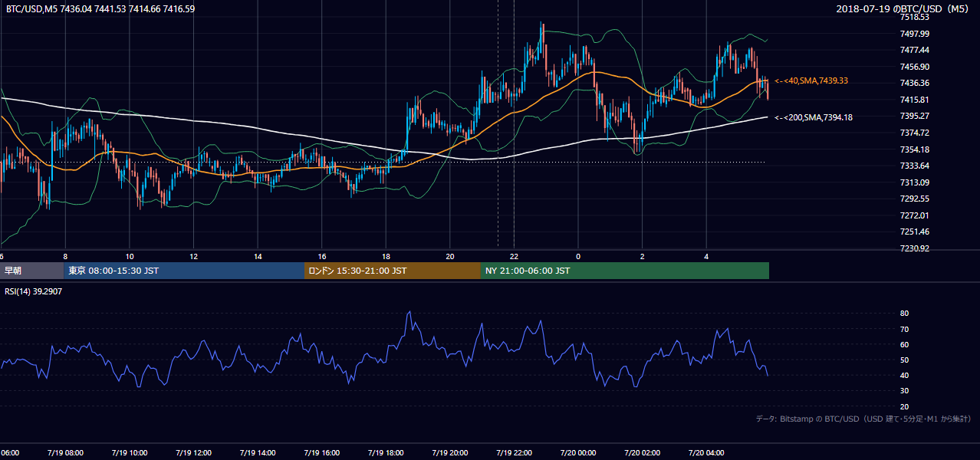Click the 18 hour tick on price chart
This screenshot has width=980, height=460.
[386, 257]
